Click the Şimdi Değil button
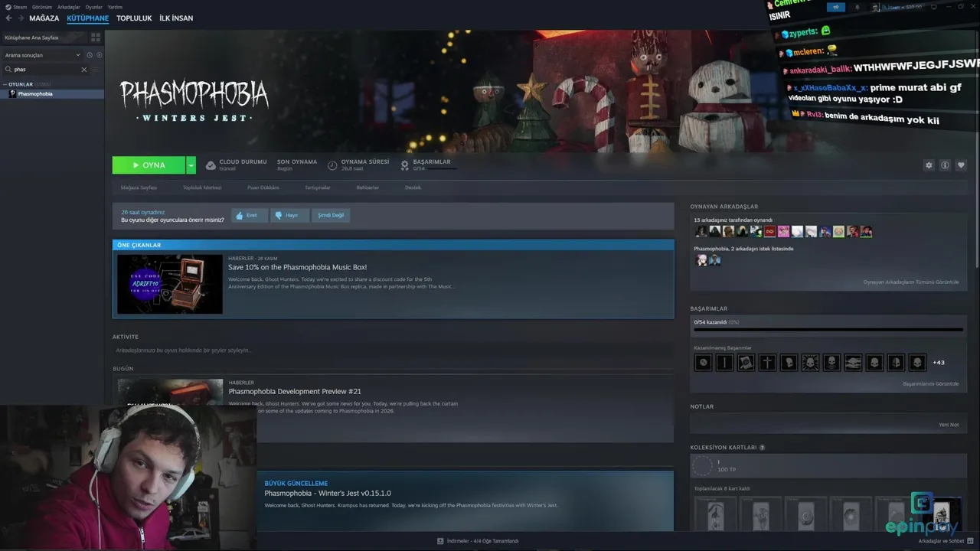The width and height of the screenshot is (980, 551). (331, 215)
